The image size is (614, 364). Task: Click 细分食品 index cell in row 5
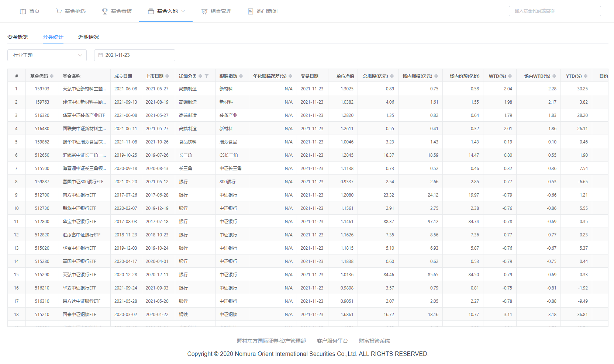(x=228, y=142)
